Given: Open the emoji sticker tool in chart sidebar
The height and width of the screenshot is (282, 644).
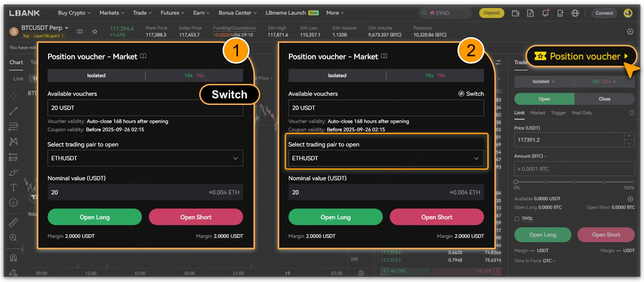Looking at the screenshot, I should 13,203.
